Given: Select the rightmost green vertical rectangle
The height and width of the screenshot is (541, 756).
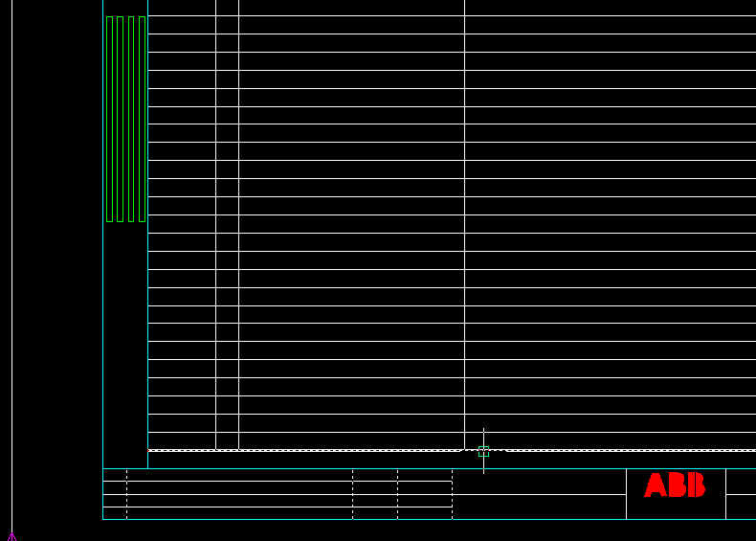Looking at the screenshot, I should click(143, 119).
